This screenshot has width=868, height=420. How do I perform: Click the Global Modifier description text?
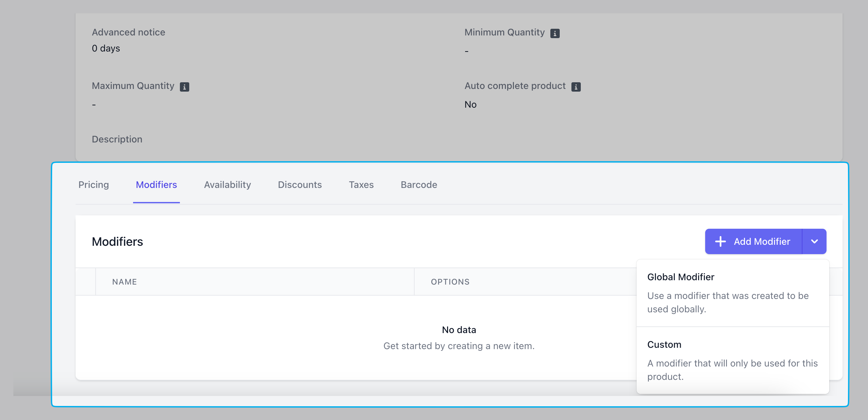coord(728,302)
